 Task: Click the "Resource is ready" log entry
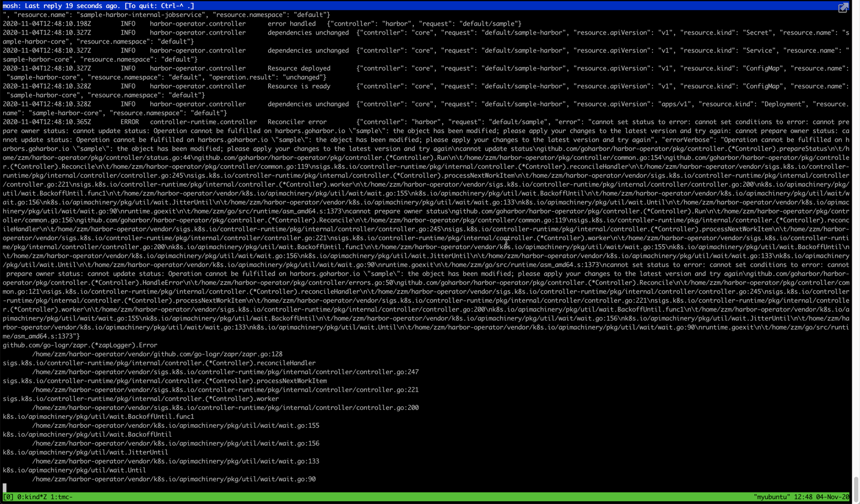point(298,86)
